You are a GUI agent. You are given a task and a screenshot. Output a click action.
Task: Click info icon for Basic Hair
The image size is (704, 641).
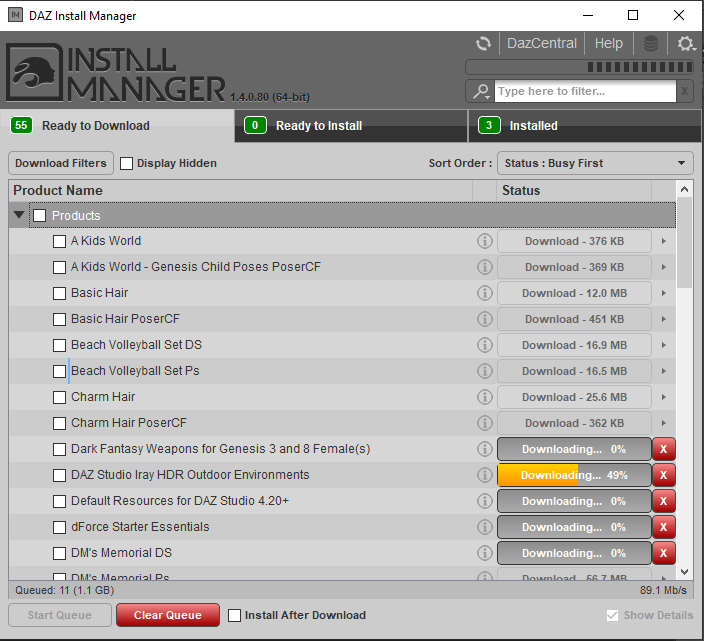484,293
